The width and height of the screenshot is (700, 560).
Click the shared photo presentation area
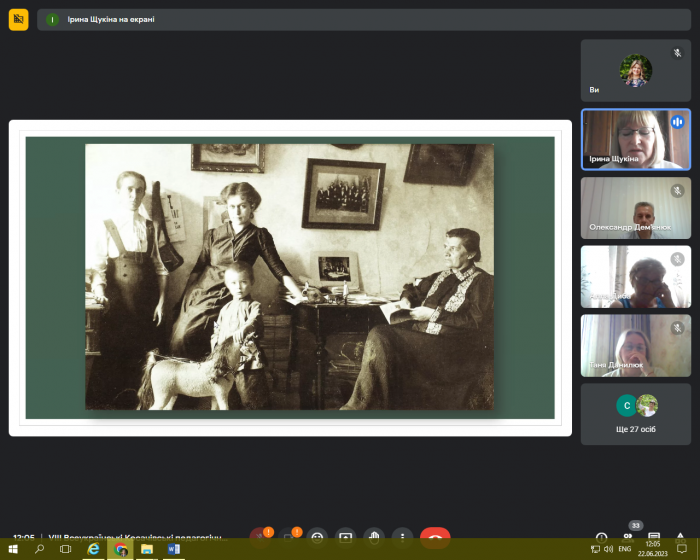point(289,277)
